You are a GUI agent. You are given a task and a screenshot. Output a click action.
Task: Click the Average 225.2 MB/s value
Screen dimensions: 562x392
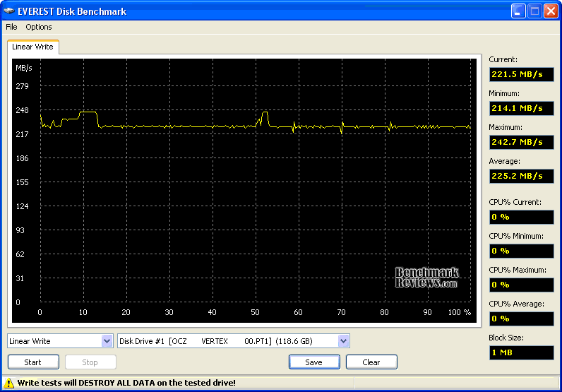point(522,176)
